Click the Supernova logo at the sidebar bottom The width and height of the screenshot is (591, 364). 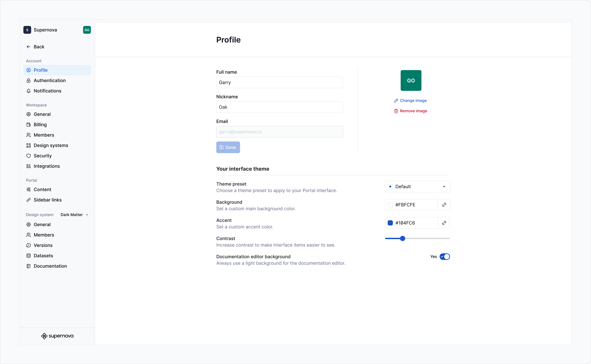tap(57, 336)
